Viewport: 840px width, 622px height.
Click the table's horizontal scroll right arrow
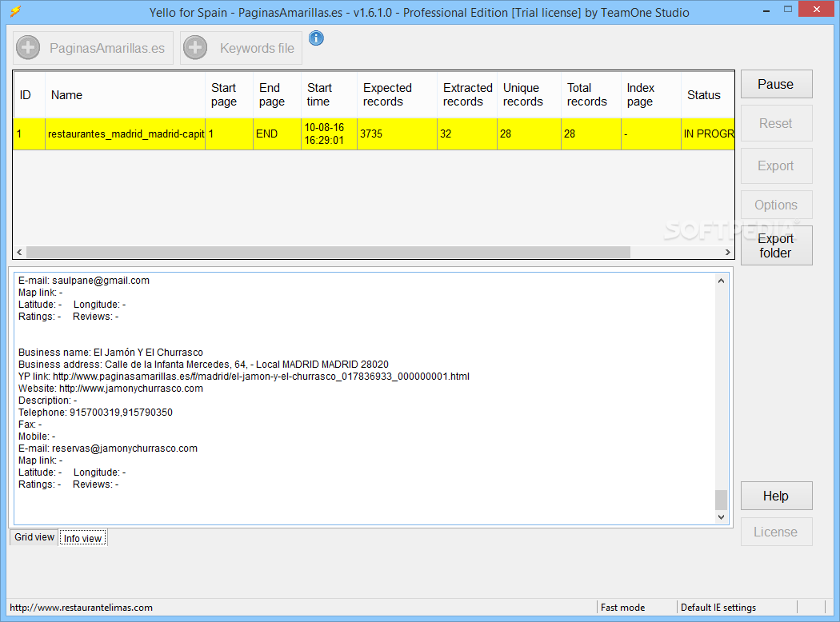(727, 252)
